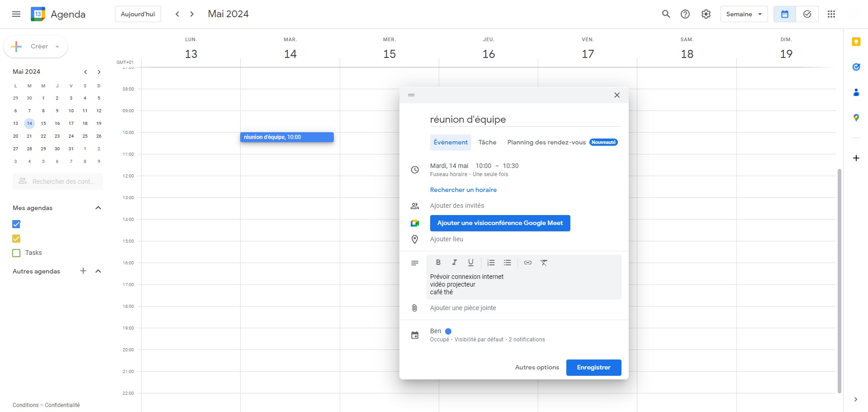Toggle the yellow calendar checkbox
The width and height of the screenshot is (868, 412).
16,239
